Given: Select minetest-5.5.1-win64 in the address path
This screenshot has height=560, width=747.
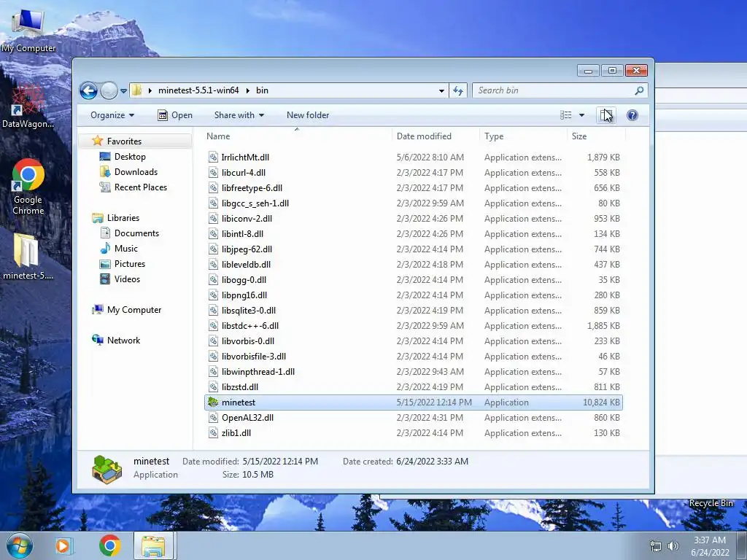Looking at the screenshot, I should [198, 90].
